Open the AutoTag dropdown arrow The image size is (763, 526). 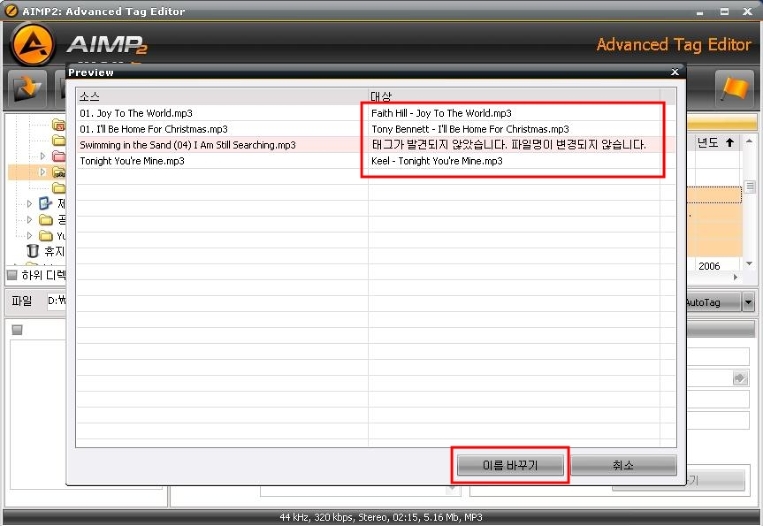[x=748, y=302]
